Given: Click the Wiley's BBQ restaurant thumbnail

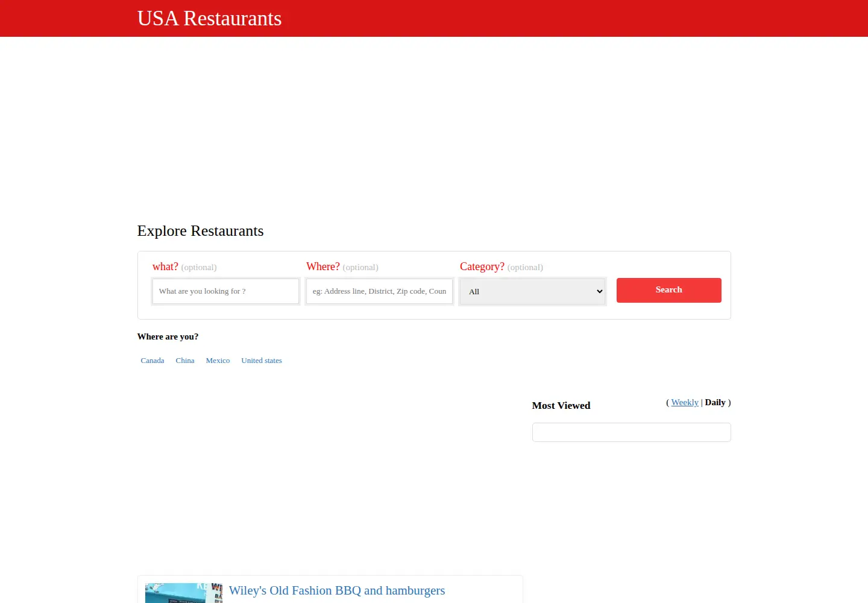Looking at the screenshot, I should [x=184, y=593].
